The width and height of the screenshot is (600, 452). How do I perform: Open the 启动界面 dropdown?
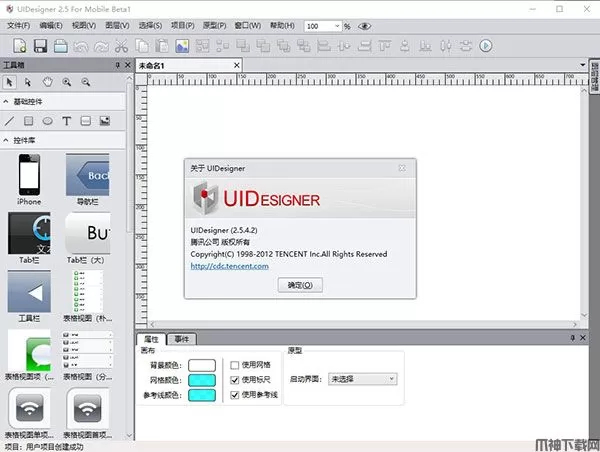(363, 379)
